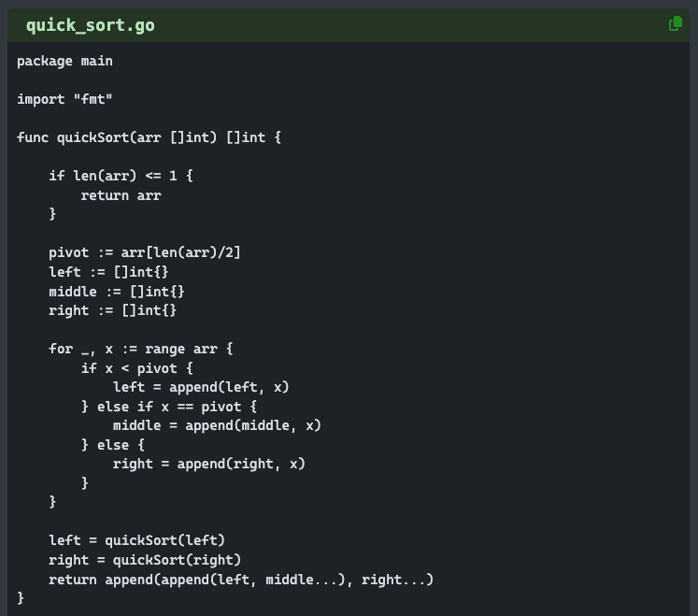Viewport: 698px width, 616px height.
Task: Click the pivot assignment line
Action: click(x=145, y=252)
